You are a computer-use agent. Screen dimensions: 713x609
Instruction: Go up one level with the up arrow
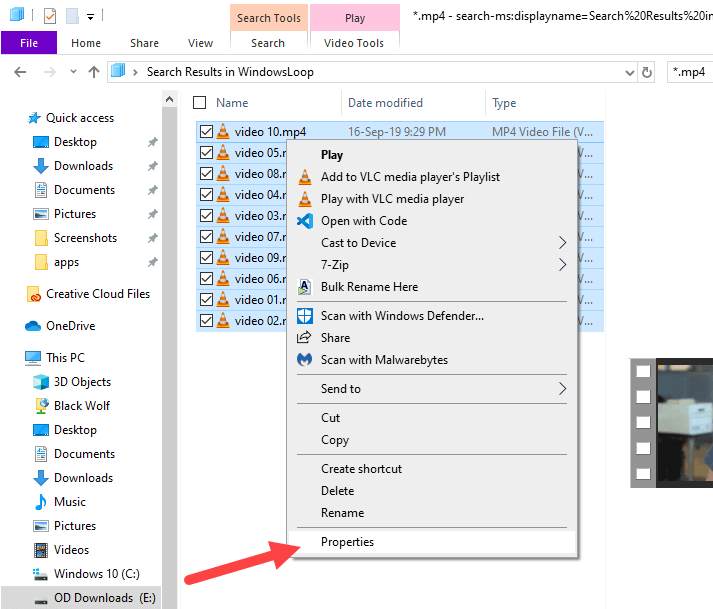tap(94, 72)
